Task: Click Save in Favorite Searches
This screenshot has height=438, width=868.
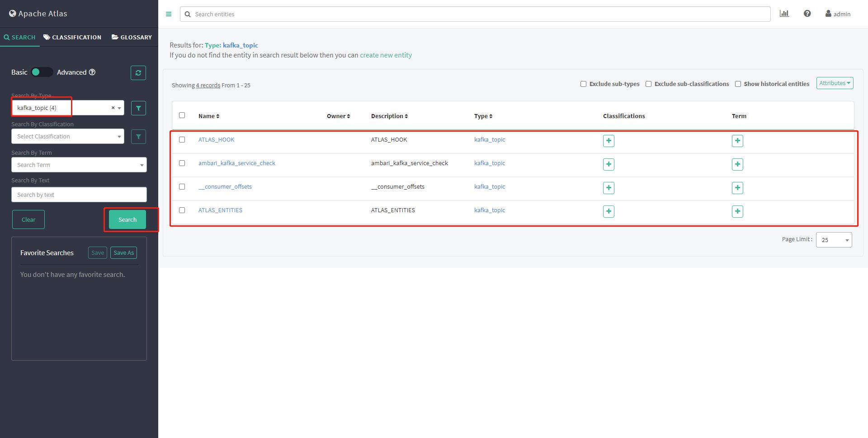Action: tap(98, 253)
